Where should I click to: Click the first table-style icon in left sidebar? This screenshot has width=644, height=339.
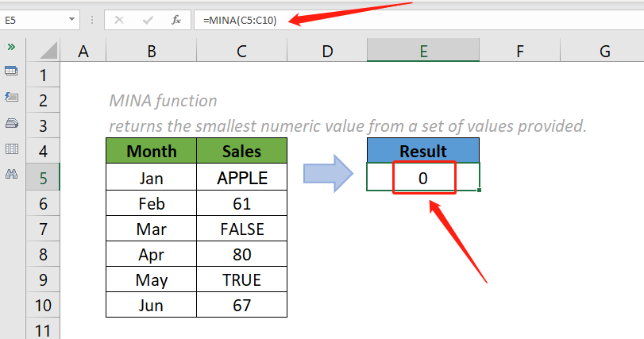pyautogui.click(x=12, y=71)
